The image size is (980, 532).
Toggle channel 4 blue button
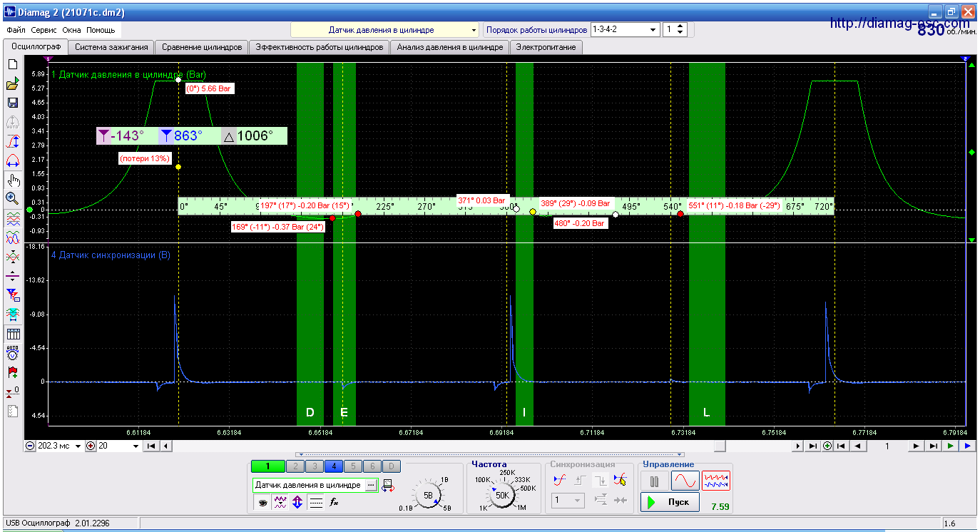[333, 466]
